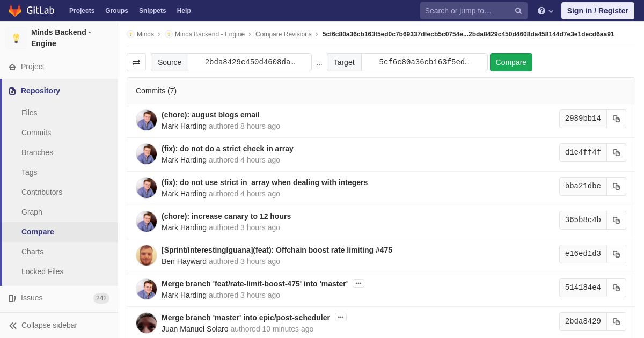Open commit e16ed1d3 hash link

click(x=583, y=254)
